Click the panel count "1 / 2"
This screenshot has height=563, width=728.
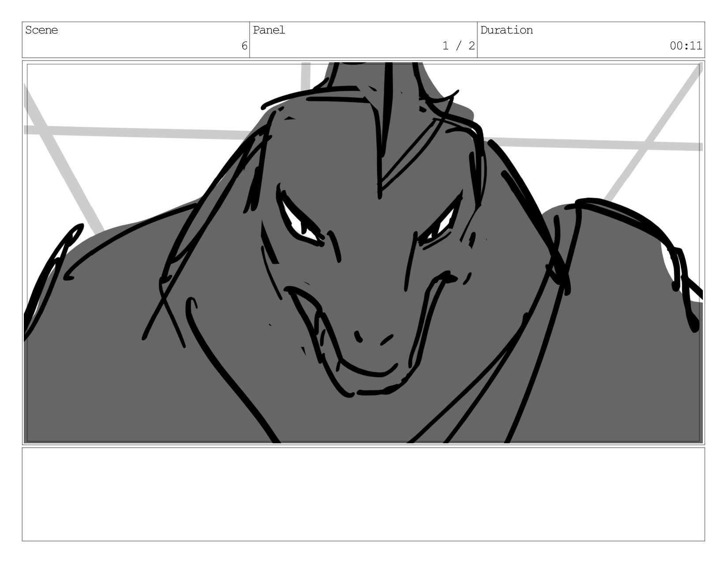(x=459, y=46)
